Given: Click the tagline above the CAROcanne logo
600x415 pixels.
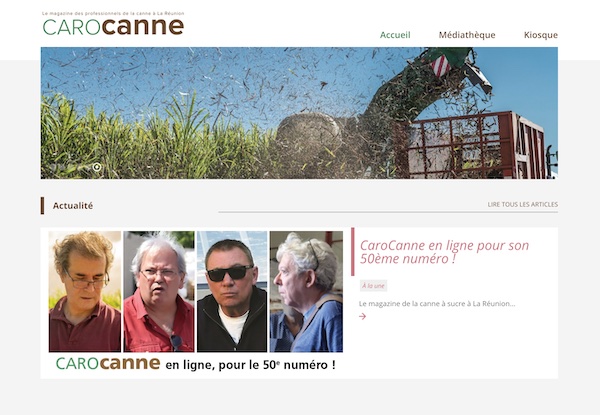Looking at the screenshot, I should [113, 13].
